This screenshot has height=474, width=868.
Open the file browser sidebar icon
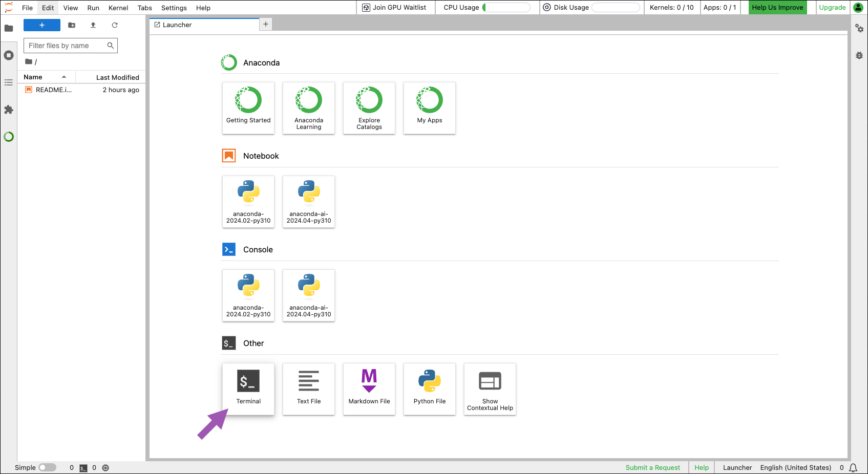[9, 28]
